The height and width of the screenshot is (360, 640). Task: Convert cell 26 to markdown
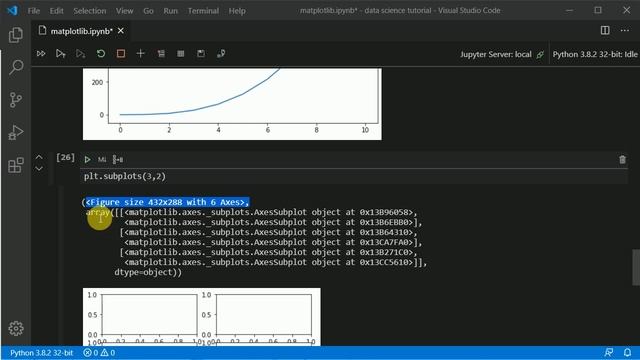click(x=102, y=160)
